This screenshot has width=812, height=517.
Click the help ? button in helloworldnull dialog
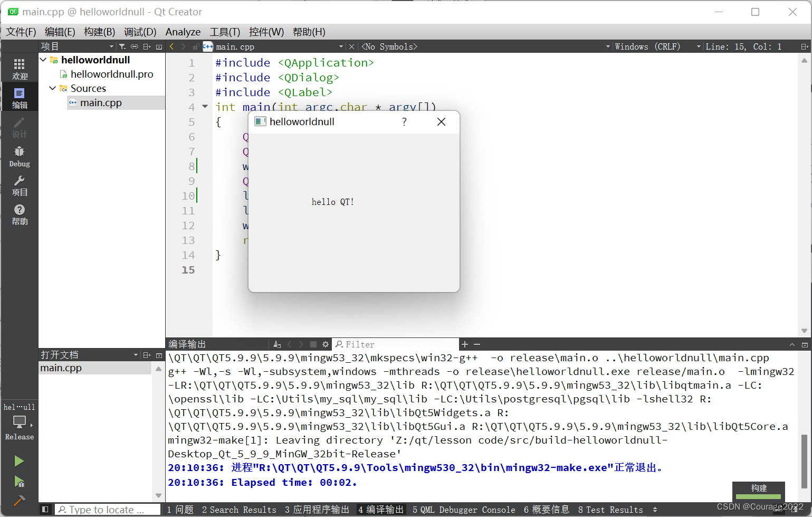click(404, 122)
